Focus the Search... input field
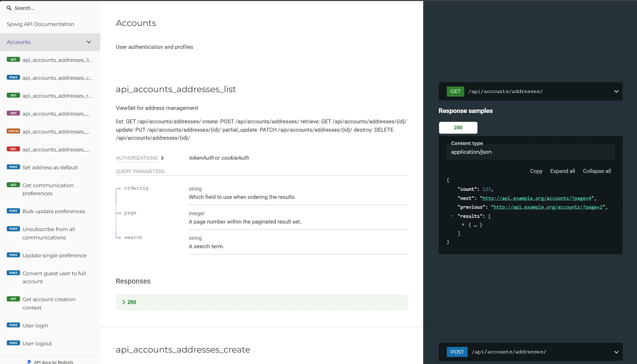 (x=53, y=8)
